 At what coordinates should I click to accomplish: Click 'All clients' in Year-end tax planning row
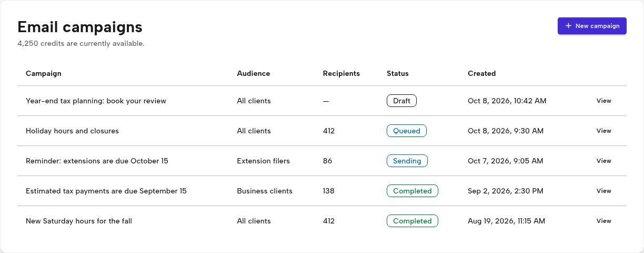[254, 101]
